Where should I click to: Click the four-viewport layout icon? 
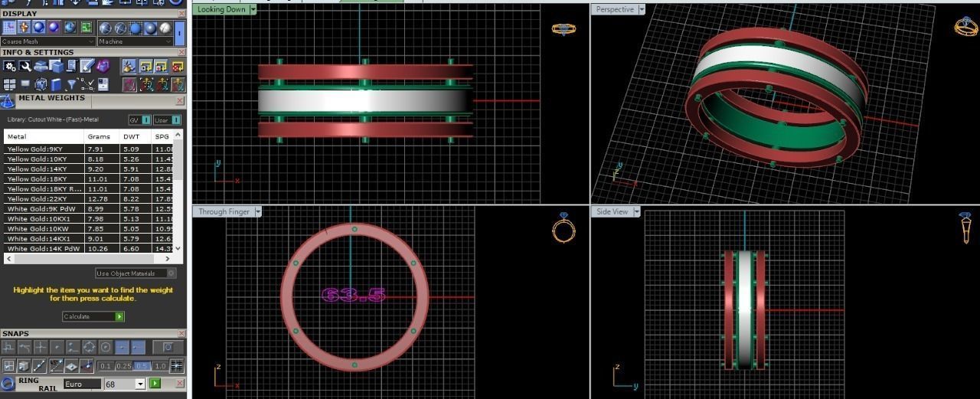point(9,84)
